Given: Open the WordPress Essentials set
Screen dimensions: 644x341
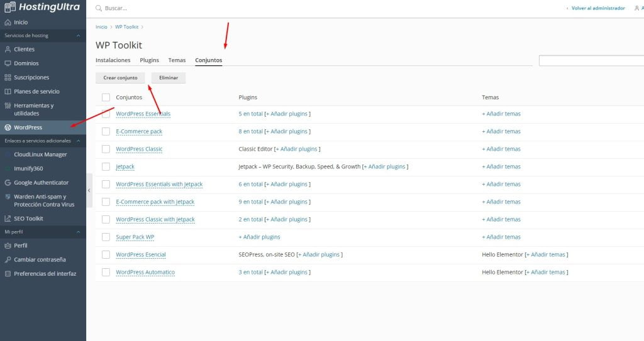Looking at the screenshot, I should pyautogui.click(x=143, y=114).
